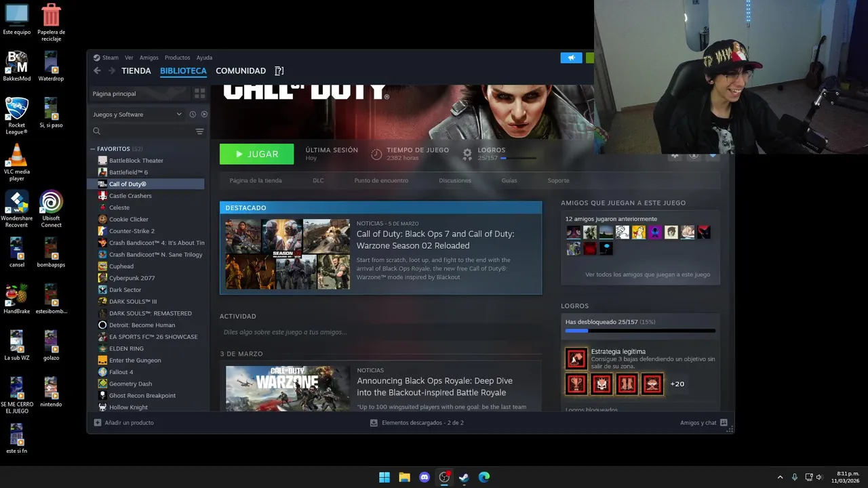Click the Página principal button

click(x=139, y=94)
